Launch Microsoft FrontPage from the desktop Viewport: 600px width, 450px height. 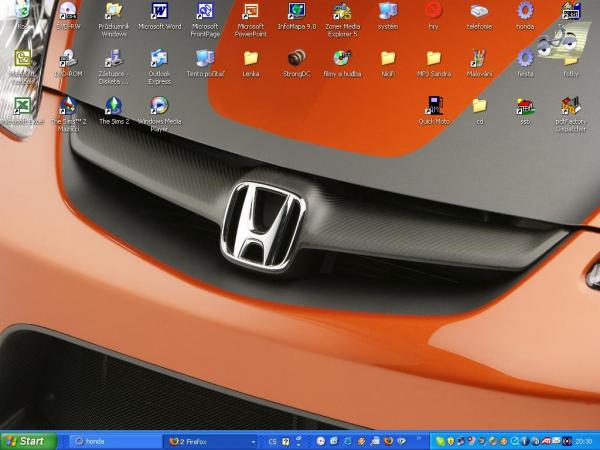point(204,12)
